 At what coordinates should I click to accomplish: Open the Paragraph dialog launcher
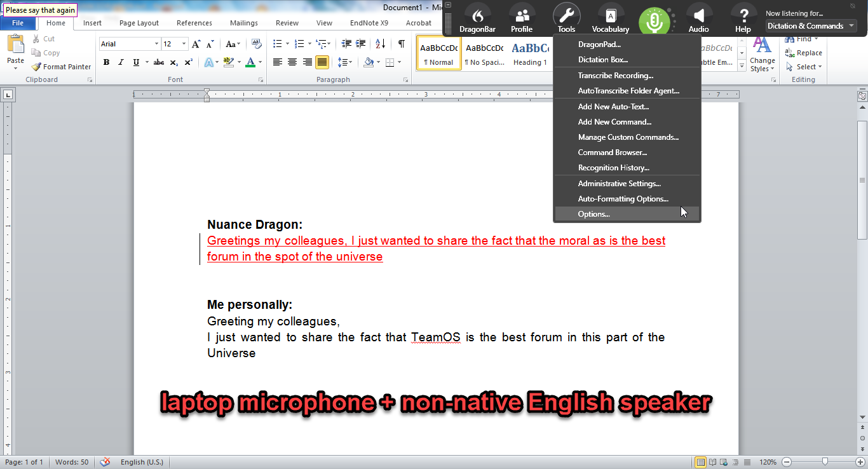406,80
